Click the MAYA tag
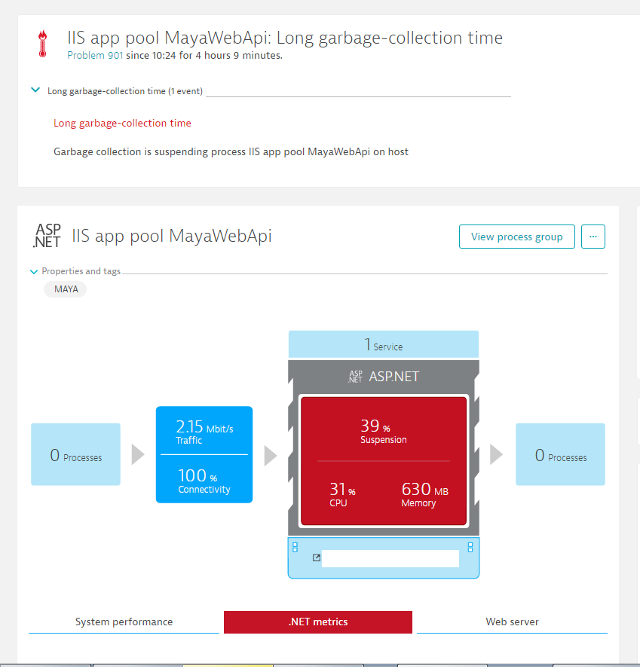This screenshot has height=672, width=640. point(66,289)
